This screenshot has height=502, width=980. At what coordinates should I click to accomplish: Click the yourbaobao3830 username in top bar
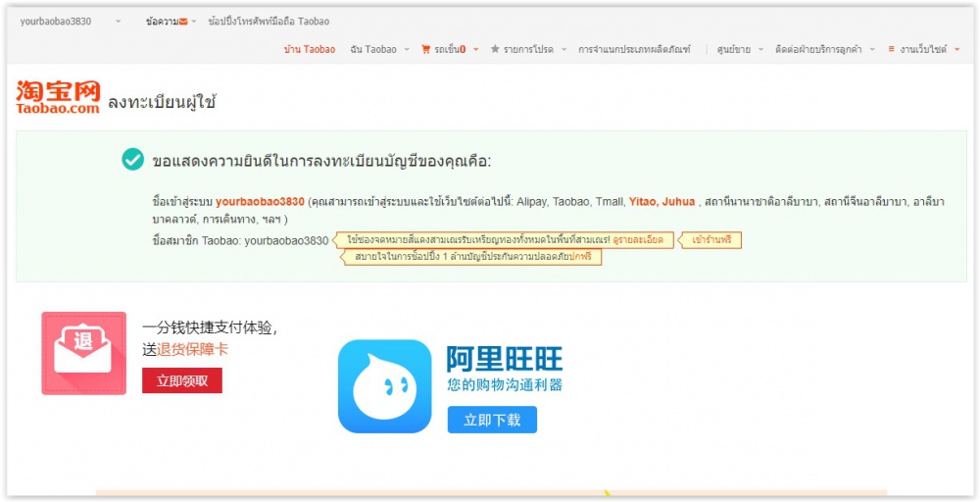pos(56,22)
